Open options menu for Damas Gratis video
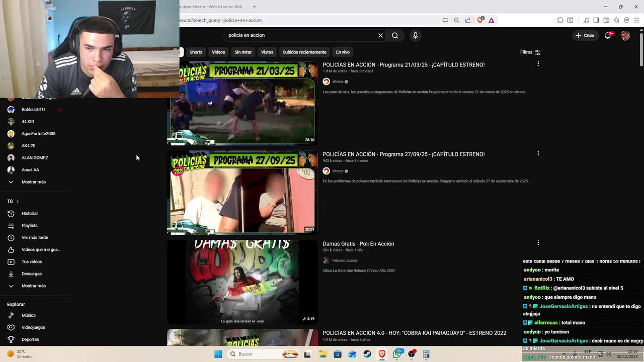 click(538, 243)
